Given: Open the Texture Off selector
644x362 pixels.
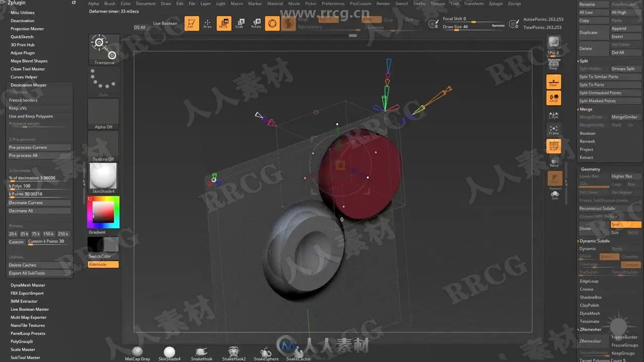Looking at the screenshot, I should 104,146.
